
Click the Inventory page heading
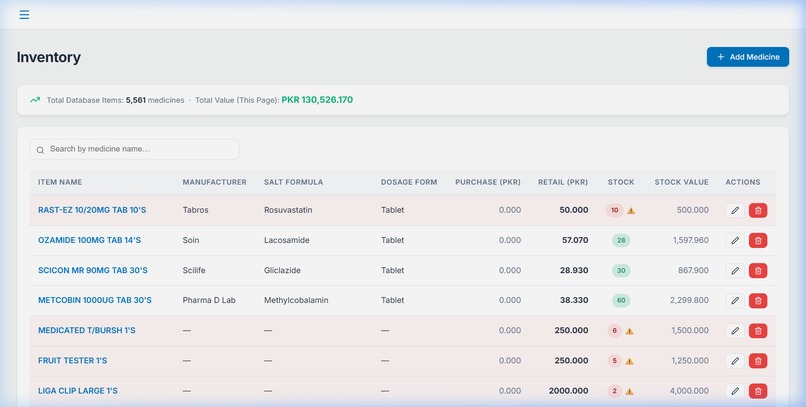click(x=49, y=57)
